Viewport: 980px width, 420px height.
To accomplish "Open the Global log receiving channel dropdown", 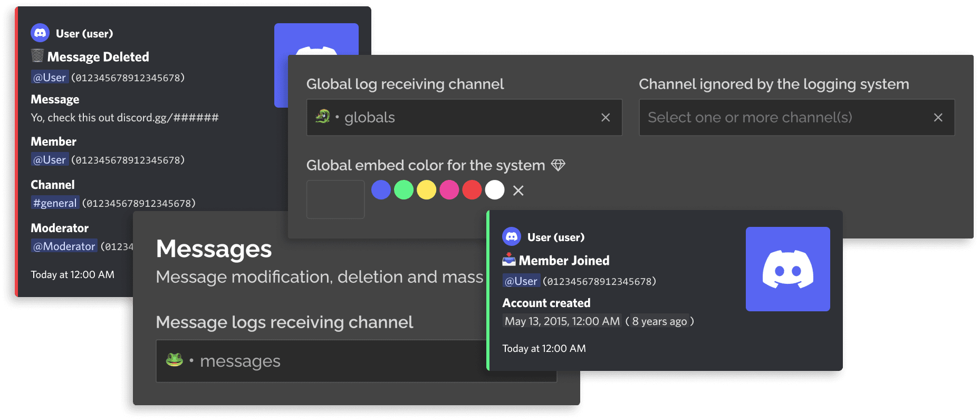I will point(464,118).
